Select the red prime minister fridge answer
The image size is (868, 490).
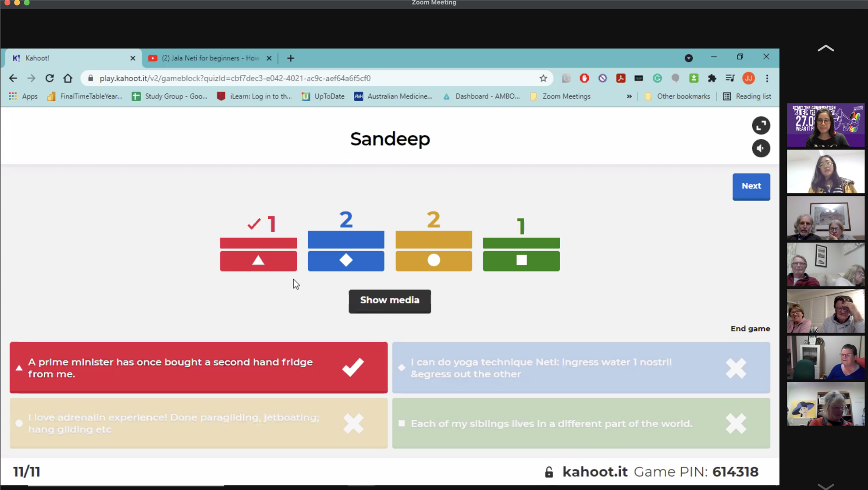point(198,368)
